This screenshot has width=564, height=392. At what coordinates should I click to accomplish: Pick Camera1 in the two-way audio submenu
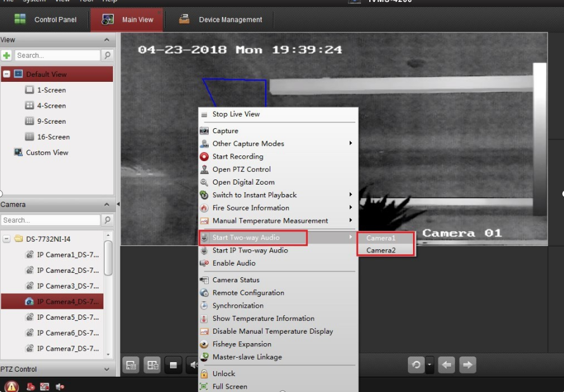pos(386,238)
